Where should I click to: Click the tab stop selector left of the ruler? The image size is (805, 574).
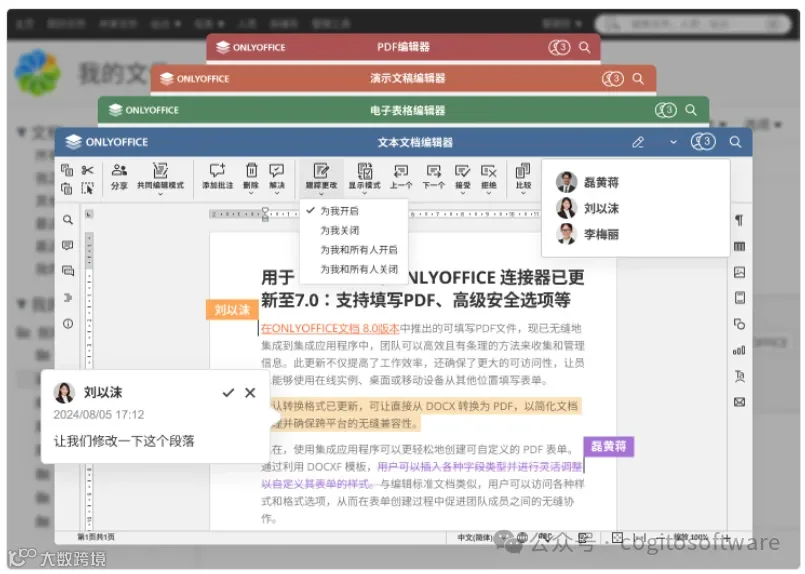(89, 214)
